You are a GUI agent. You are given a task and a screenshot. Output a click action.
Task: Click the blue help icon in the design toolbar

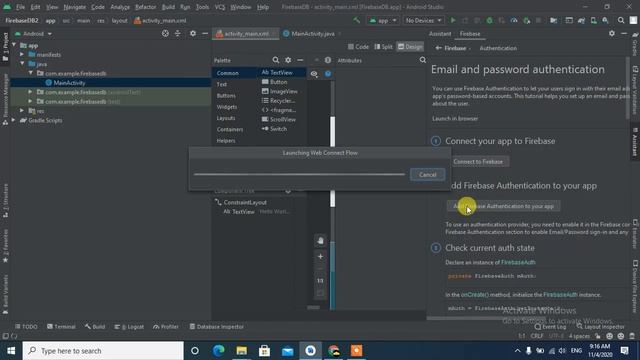[328, 74]
